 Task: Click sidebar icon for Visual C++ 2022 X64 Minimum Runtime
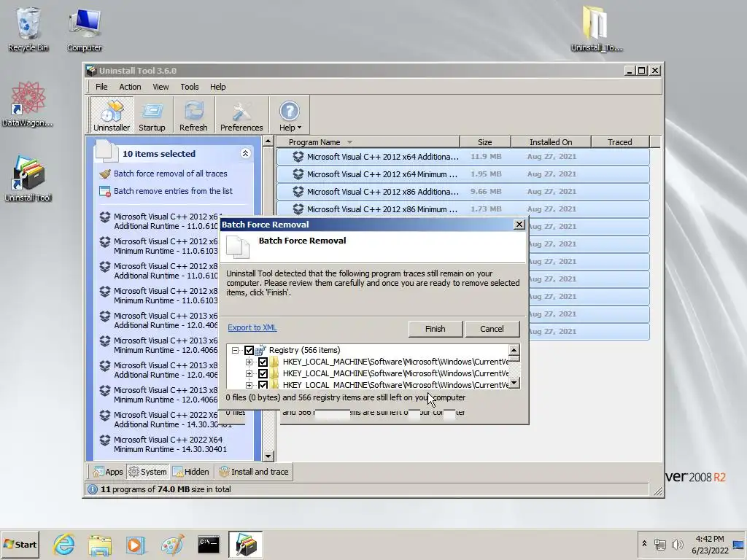[105, 440]
